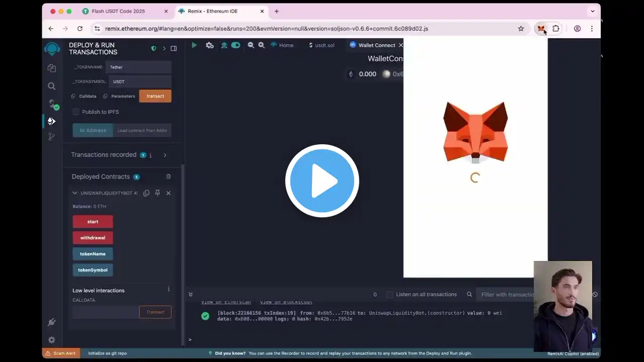Select the Wallet Connect editor tab

coord(376,45)
